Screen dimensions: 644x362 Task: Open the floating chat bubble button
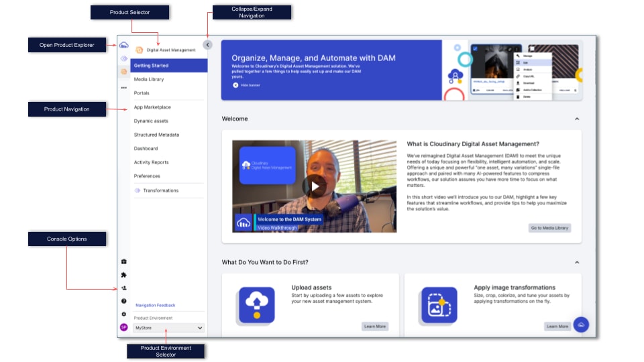click(581, 324)
